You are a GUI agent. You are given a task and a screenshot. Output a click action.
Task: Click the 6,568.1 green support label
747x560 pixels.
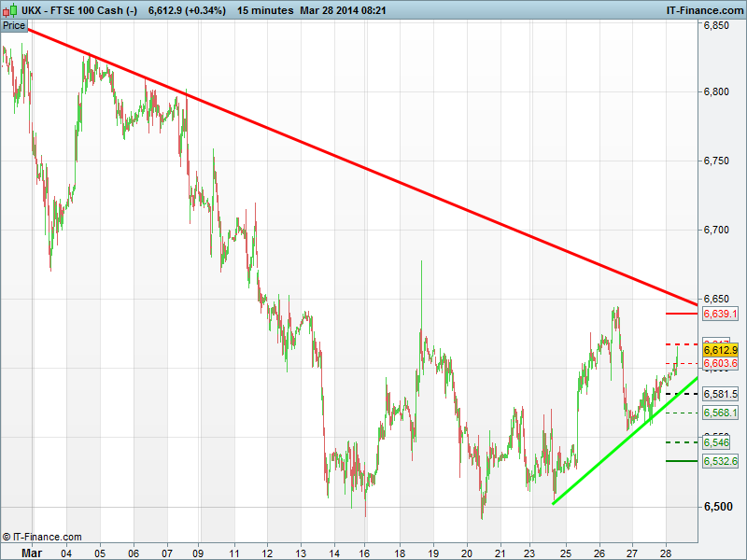(x=720, y=413)
